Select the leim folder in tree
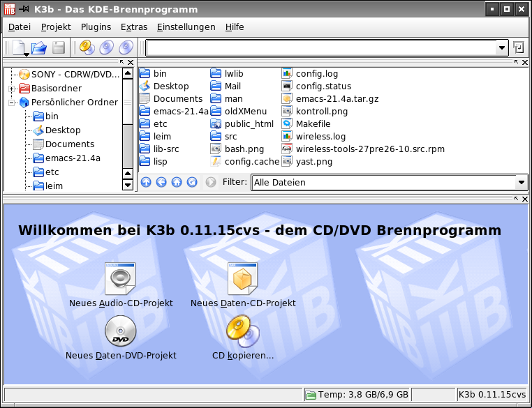This screenshot has height=408, width=532. [48, 186]
